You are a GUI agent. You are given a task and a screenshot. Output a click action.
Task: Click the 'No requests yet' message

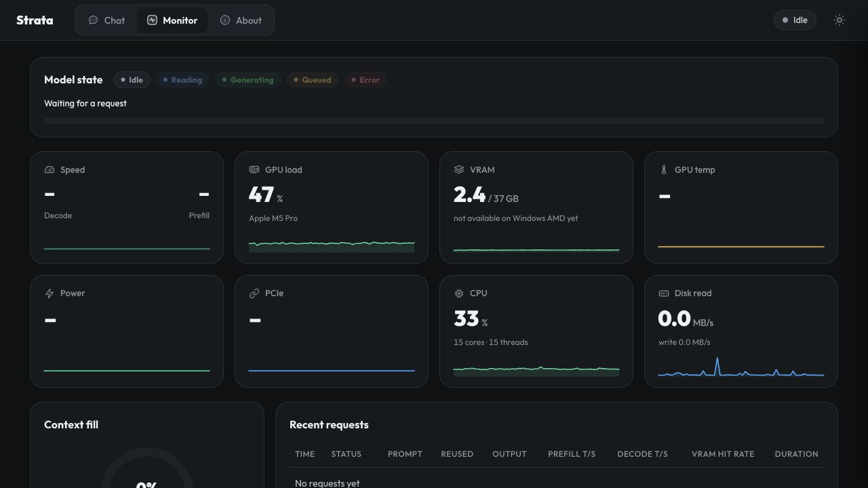328,483
